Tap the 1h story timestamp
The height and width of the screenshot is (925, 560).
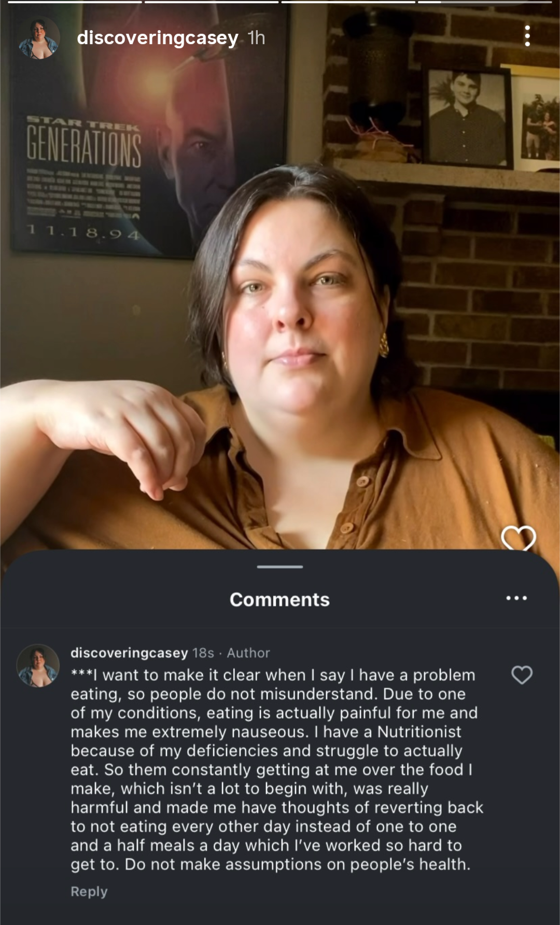256,38
